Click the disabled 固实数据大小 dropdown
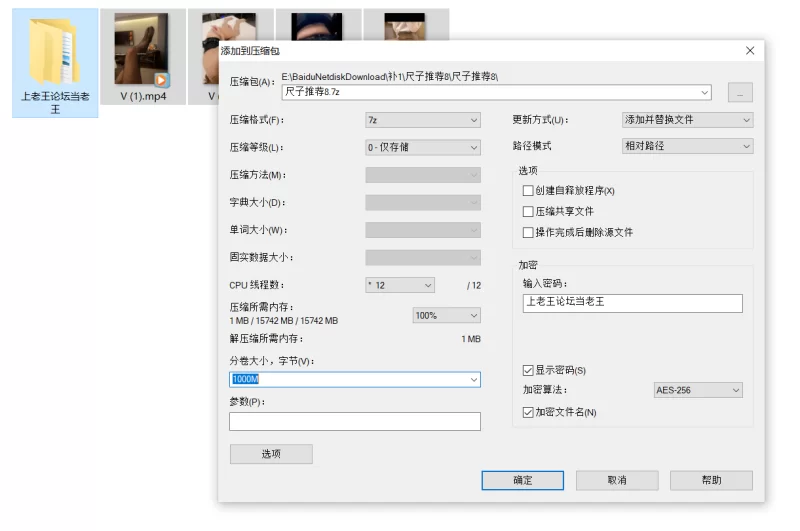800x531 pixels. point(423,258)
